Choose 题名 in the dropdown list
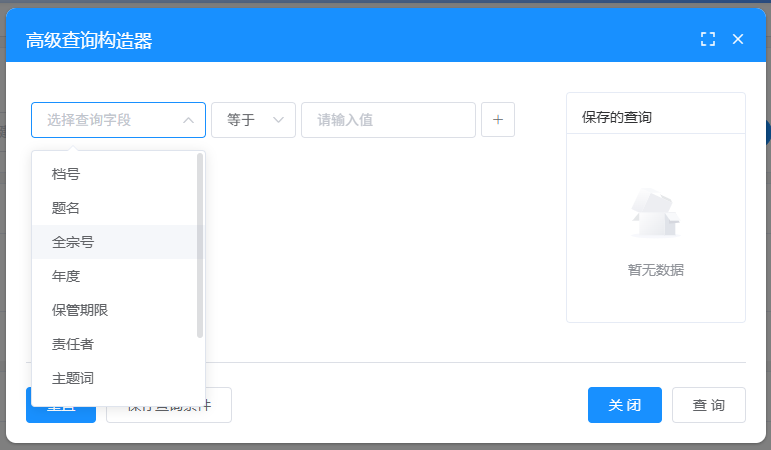Image resolution: width=771 pixels, height=450 pixels. [66, 208]
